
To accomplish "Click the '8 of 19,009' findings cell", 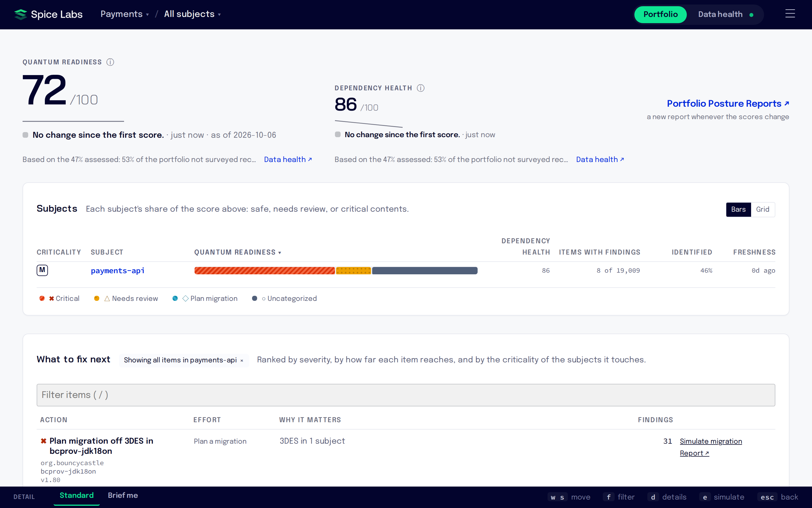I will (618, 270).
